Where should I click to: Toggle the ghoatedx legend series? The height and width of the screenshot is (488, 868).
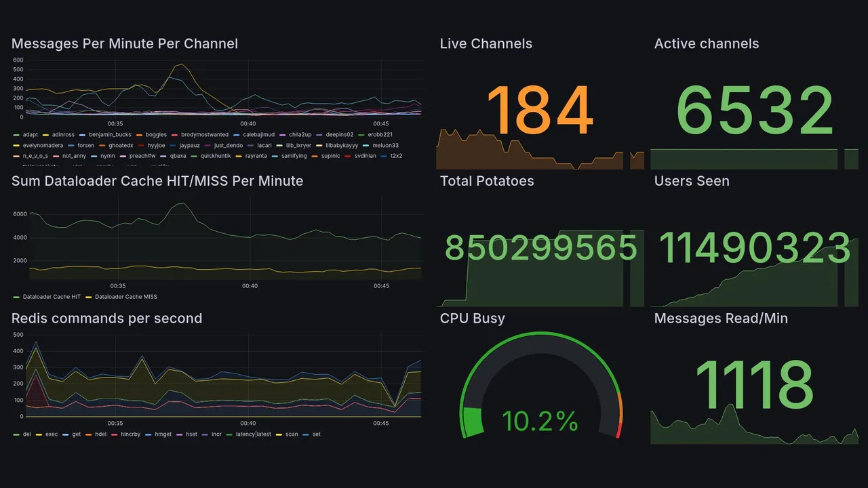121,145
